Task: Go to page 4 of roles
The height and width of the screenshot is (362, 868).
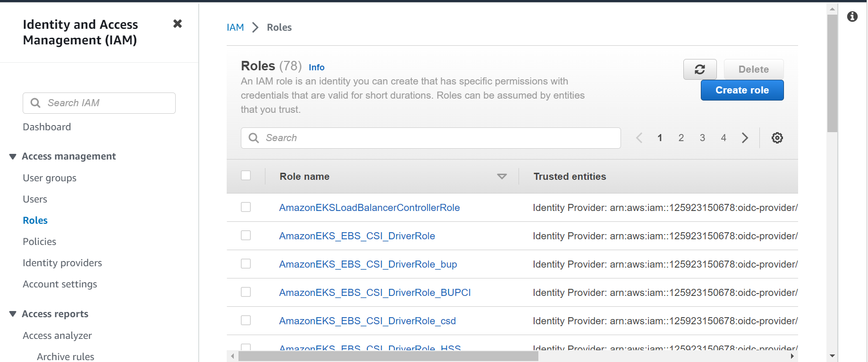Action: pyautogui.click(x=723, y=138)
